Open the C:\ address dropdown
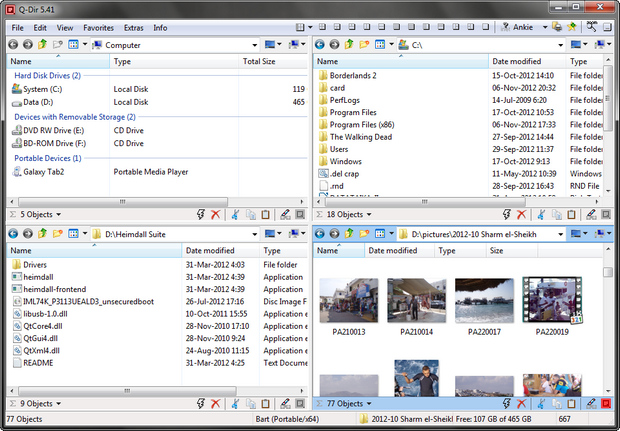Screen dimensions: 620x431 coord(561,45)
